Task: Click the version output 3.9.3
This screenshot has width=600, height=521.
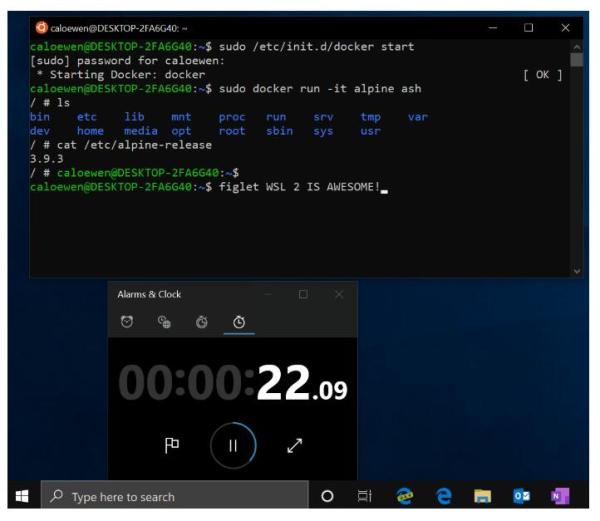Action: tap(47, 159)
